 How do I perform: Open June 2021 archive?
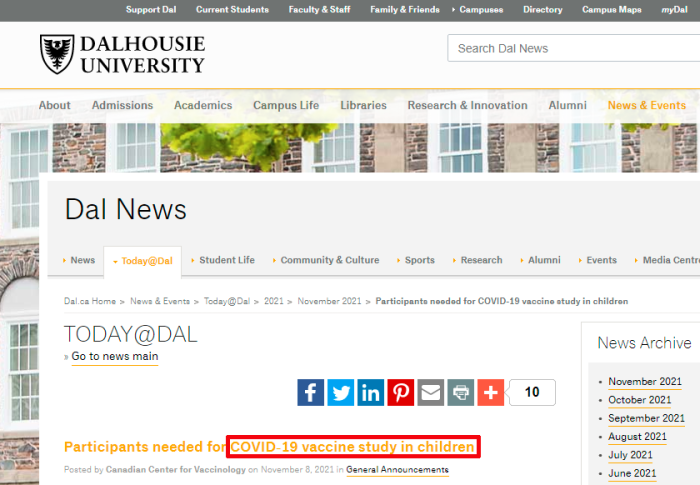coord(632,473)
